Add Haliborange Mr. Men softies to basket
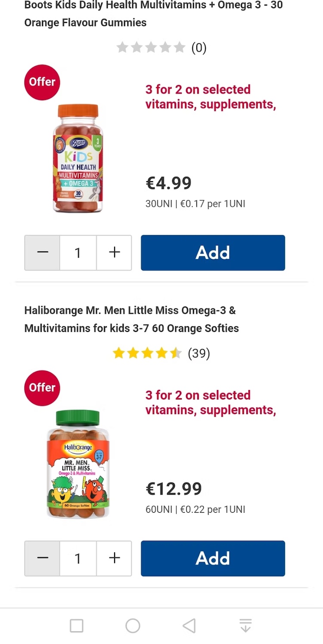Screen dimensions: 323x644 click(x=213, y=558)
